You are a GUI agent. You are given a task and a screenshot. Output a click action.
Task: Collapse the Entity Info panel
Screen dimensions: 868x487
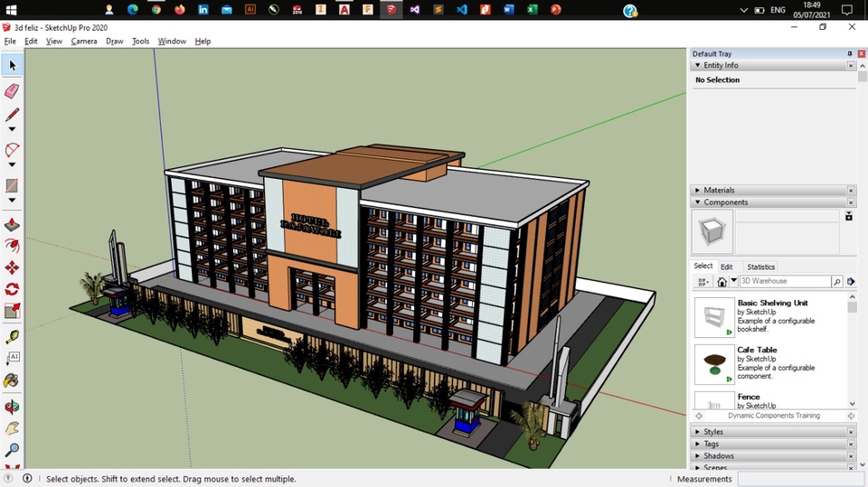coord(697,65)
